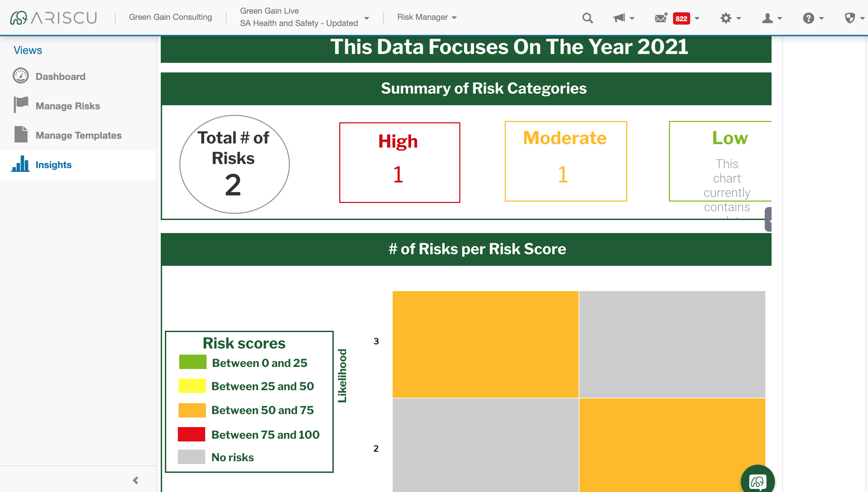
Task: Click the shield icon in header
Action: (850, 18)
